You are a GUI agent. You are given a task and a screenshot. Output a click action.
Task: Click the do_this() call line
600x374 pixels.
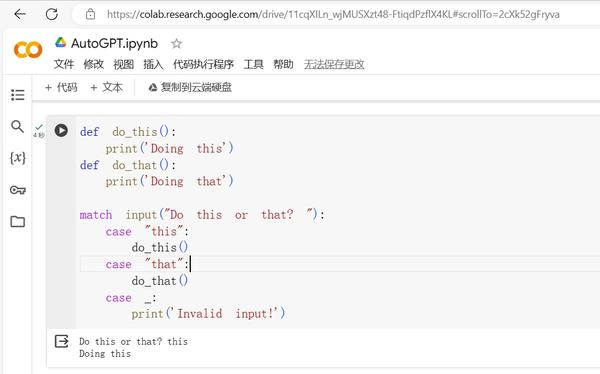click(x=160, y=248)
